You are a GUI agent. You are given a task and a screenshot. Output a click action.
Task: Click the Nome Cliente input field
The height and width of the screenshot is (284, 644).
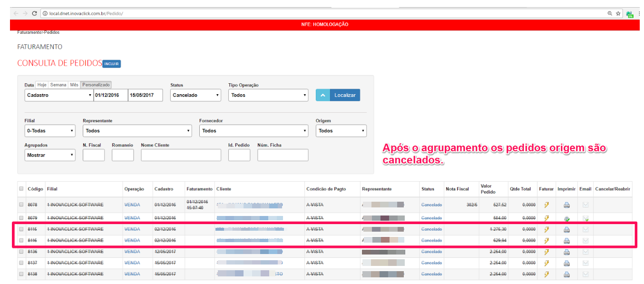tap(181, 155)
